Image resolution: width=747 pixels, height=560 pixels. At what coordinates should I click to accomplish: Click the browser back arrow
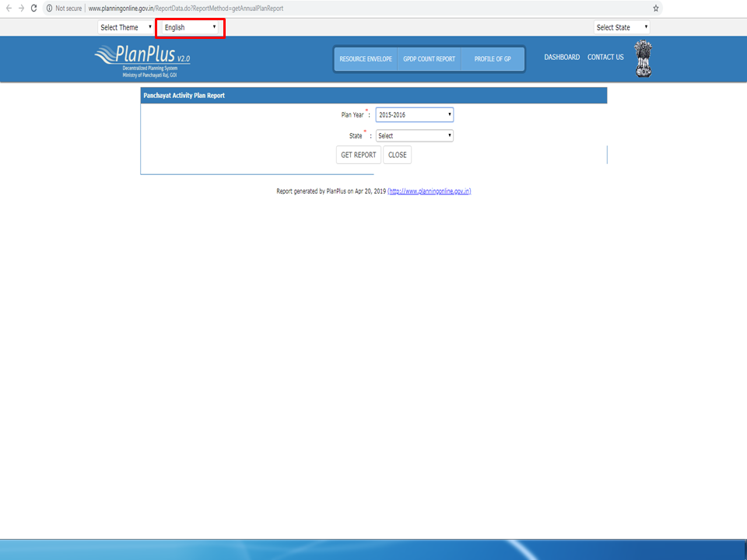8,8
